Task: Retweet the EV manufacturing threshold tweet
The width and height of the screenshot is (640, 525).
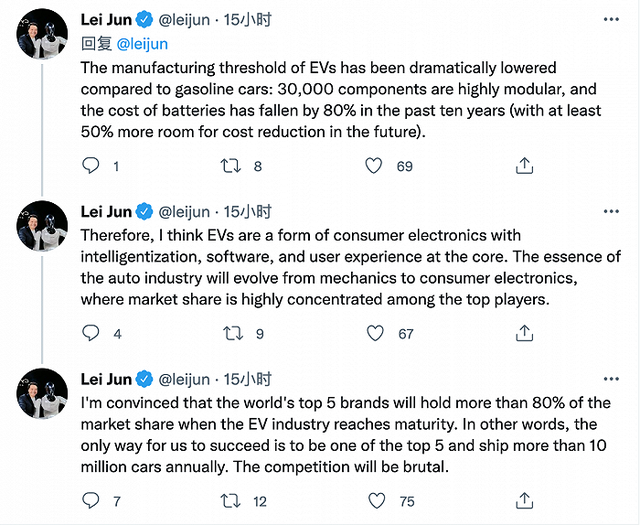Action: pos(231,166)
